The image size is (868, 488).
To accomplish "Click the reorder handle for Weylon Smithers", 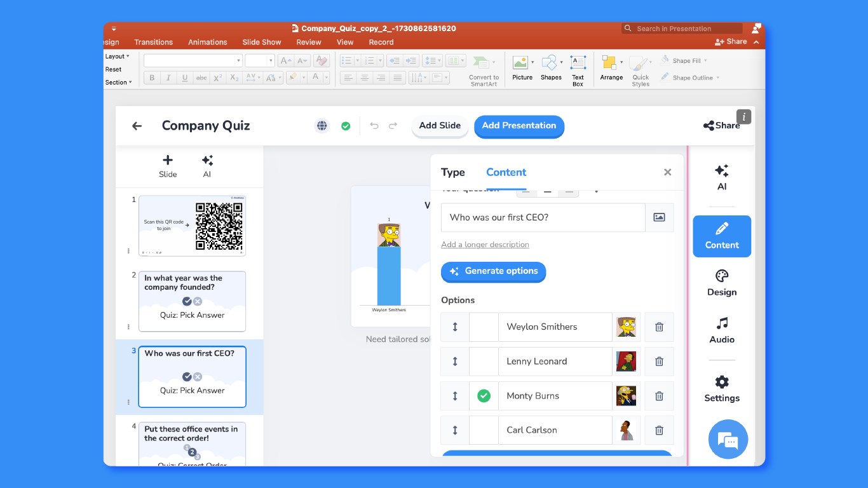I will click(455, 327).
